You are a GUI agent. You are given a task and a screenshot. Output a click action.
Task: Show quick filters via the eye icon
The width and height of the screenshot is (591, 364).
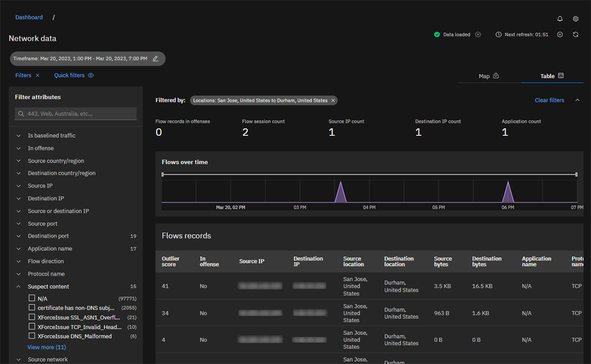[92, 75]
